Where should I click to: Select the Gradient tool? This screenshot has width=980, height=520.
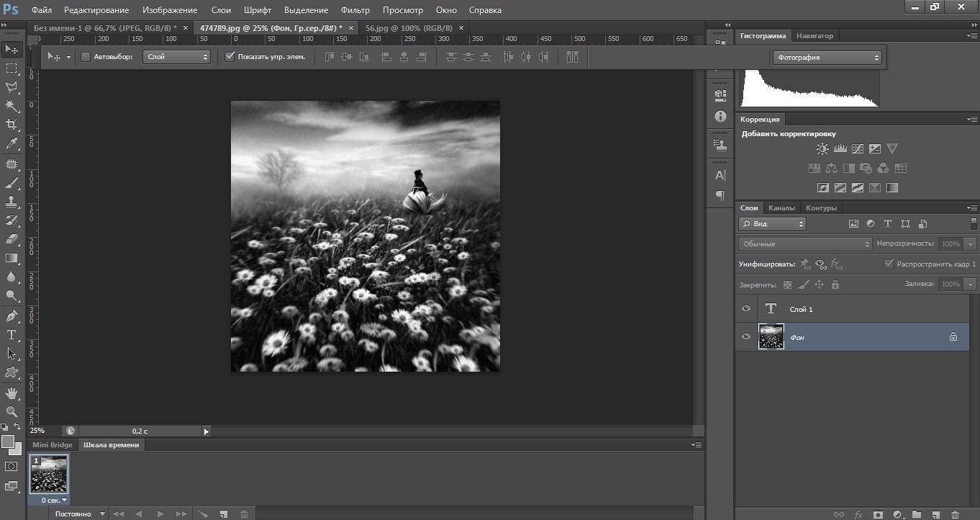tap(12, 258)
